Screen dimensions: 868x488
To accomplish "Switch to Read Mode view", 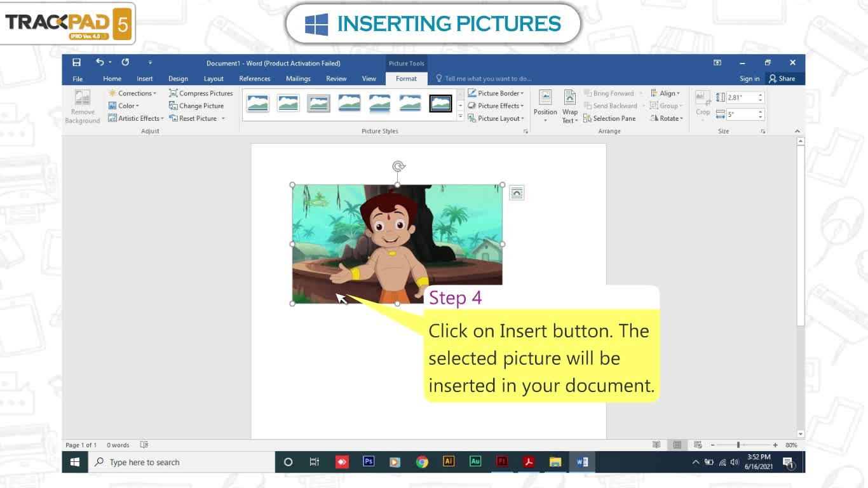I will (x=656, y=445).
